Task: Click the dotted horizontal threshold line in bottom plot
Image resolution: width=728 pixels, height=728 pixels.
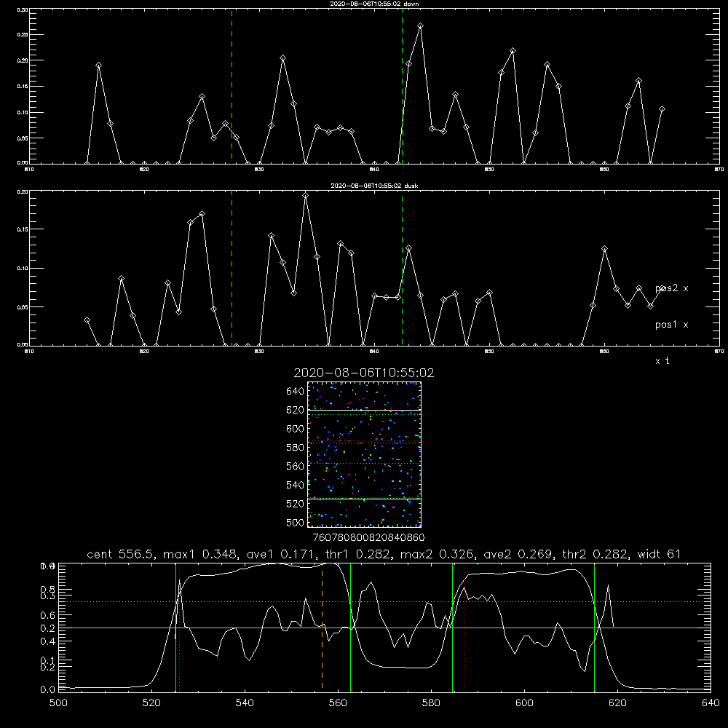Action: 384,602
